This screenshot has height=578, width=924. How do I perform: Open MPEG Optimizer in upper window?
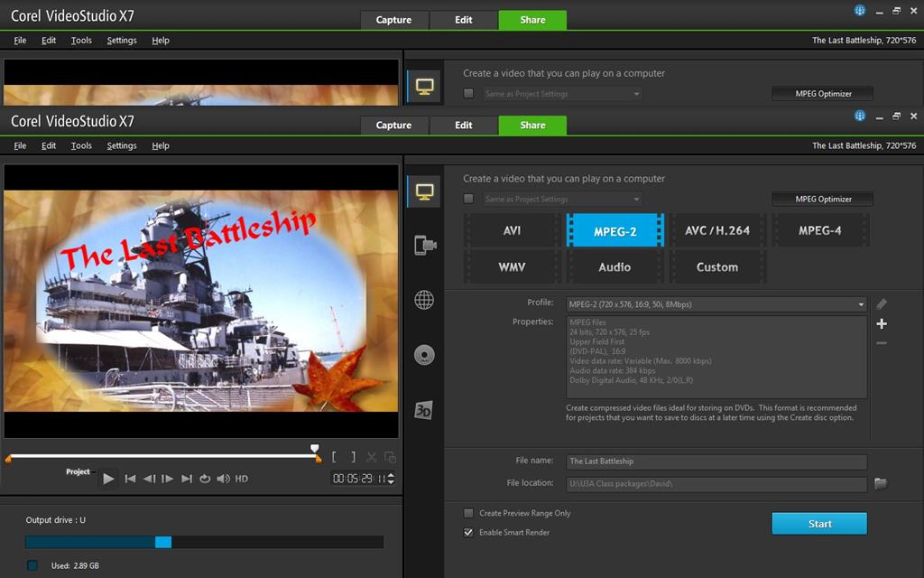[x=823, y=93]
